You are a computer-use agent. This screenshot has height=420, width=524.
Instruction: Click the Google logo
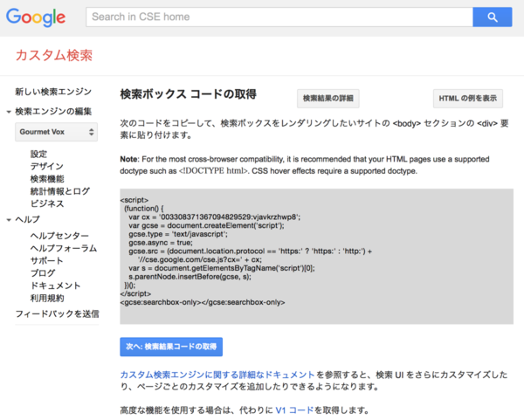36,17
